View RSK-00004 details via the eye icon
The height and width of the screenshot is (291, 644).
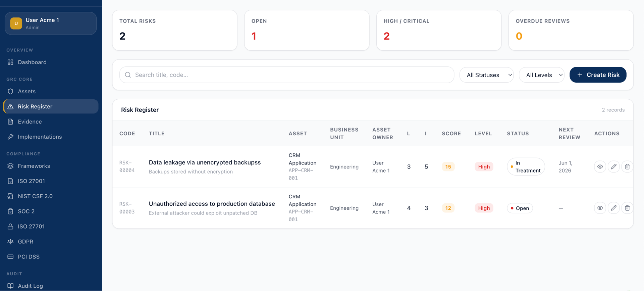600,166
